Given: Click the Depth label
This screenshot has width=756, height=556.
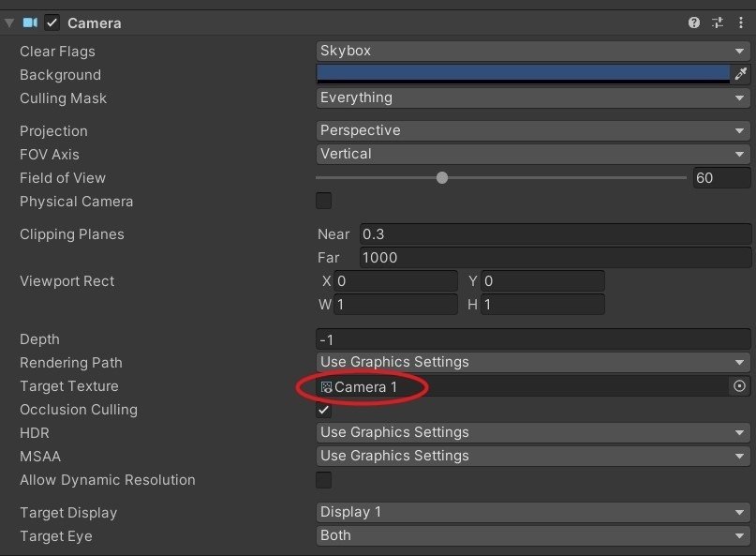Looking at the screenshot, I should (x=39, y=339).
